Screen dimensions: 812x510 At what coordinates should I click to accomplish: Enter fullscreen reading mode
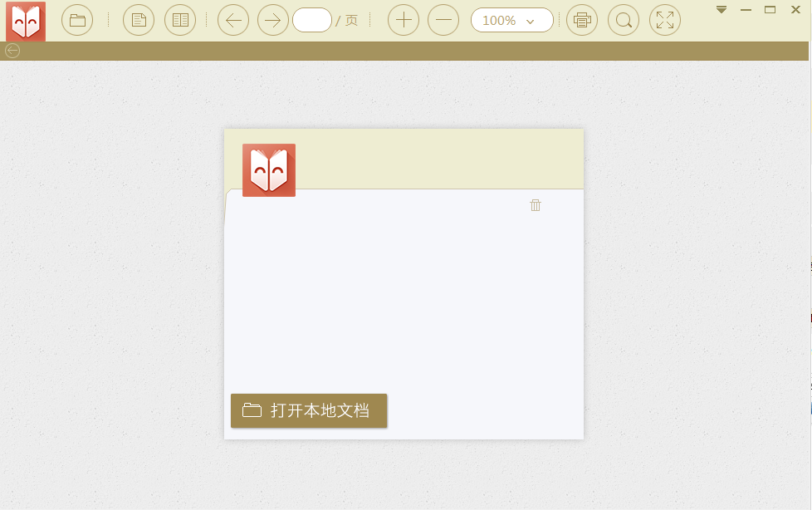pyautogui.click(x=665, y=20)
